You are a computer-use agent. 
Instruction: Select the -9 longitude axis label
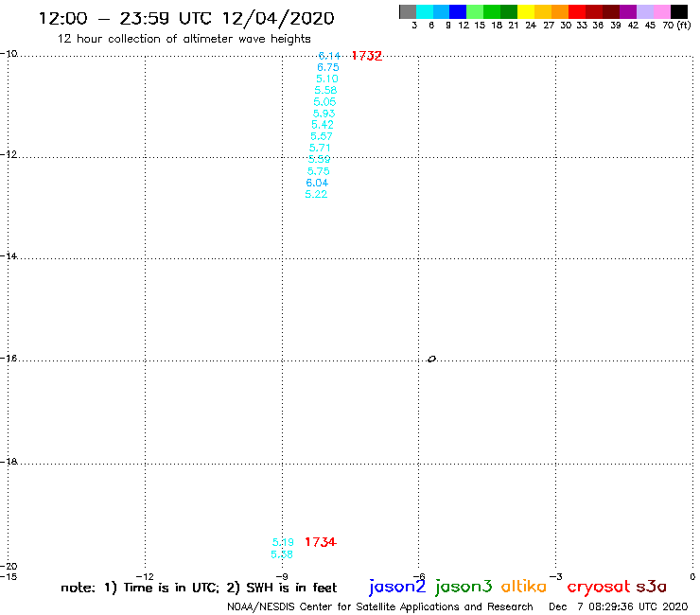282,576
